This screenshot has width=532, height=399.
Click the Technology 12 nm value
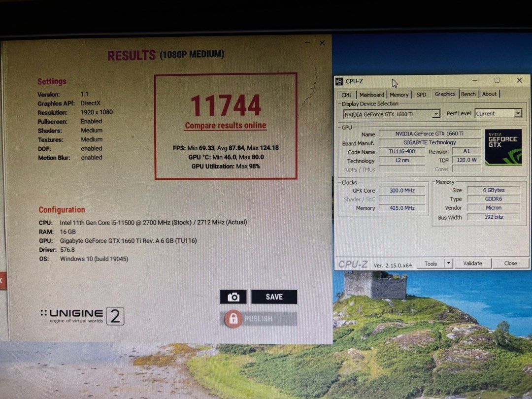402,160
